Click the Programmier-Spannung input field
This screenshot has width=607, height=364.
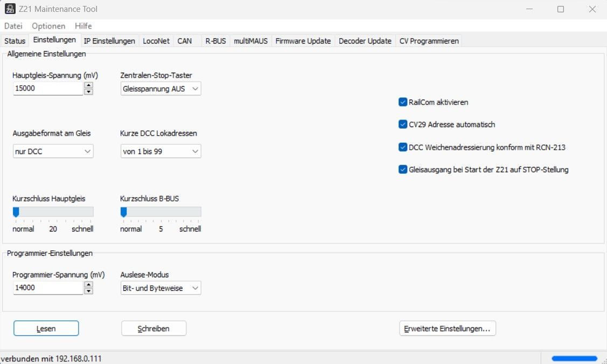pos(48,288)
